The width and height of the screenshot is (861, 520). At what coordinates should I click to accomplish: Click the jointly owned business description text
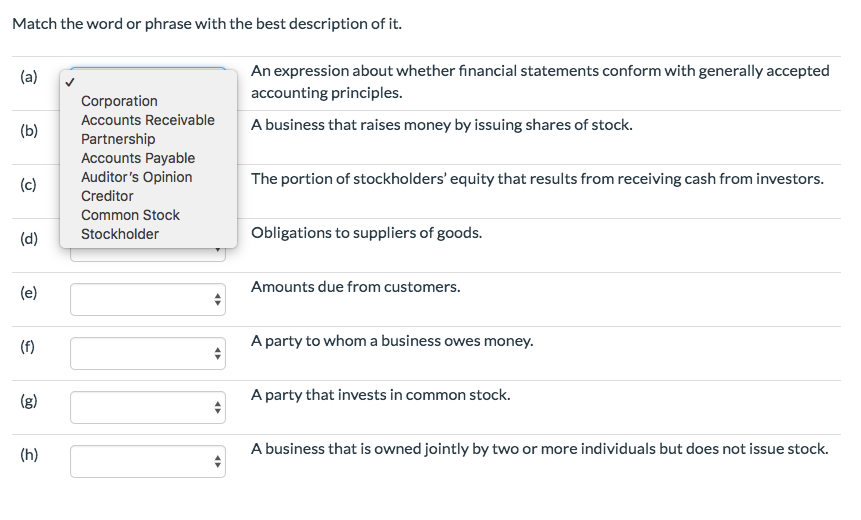(539, 449)
